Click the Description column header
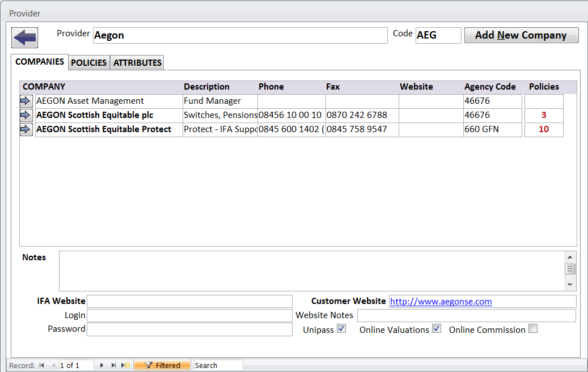 (206, 87)
